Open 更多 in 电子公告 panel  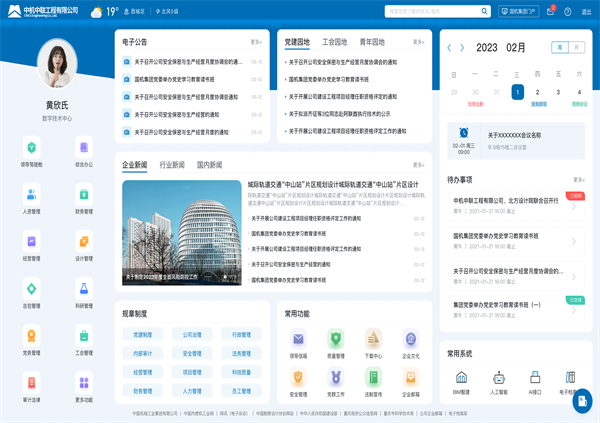[x=256, y=42]
